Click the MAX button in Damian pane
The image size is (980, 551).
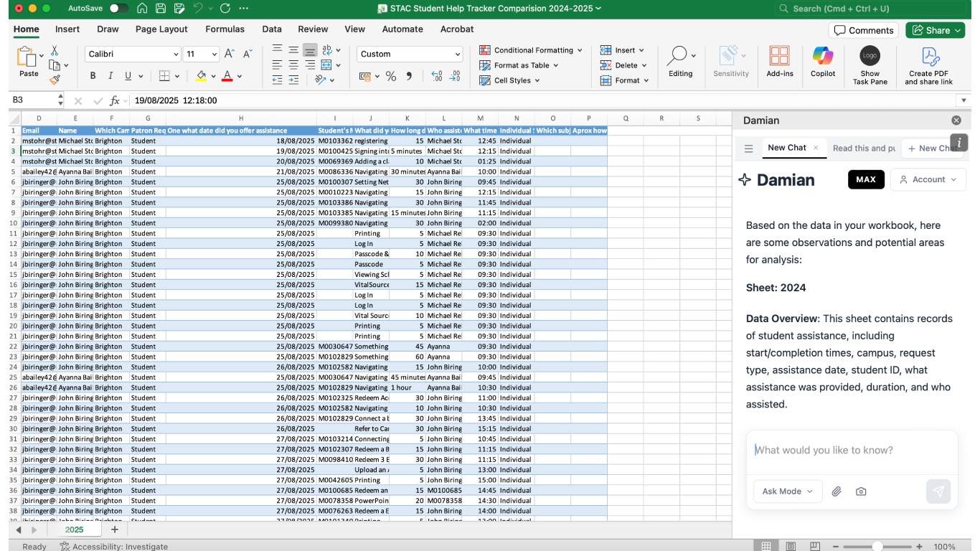(866, 179)
